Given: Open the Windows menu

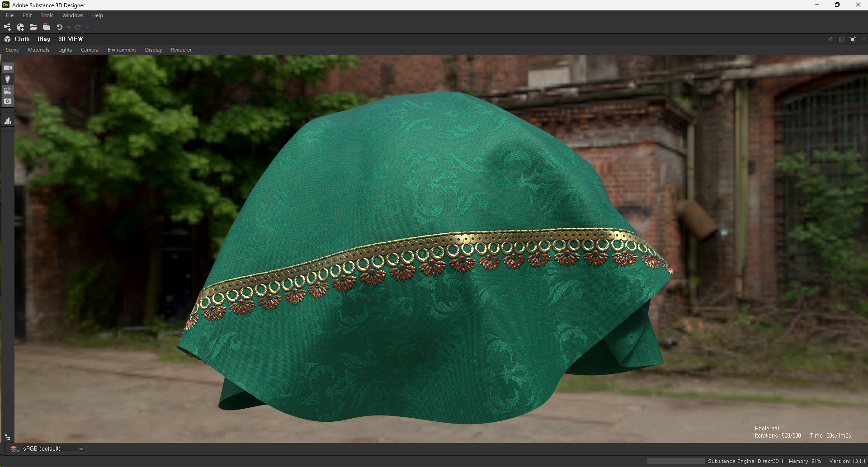Looking at the screenshot, I should pyautogui.click(x=73, y=15).
